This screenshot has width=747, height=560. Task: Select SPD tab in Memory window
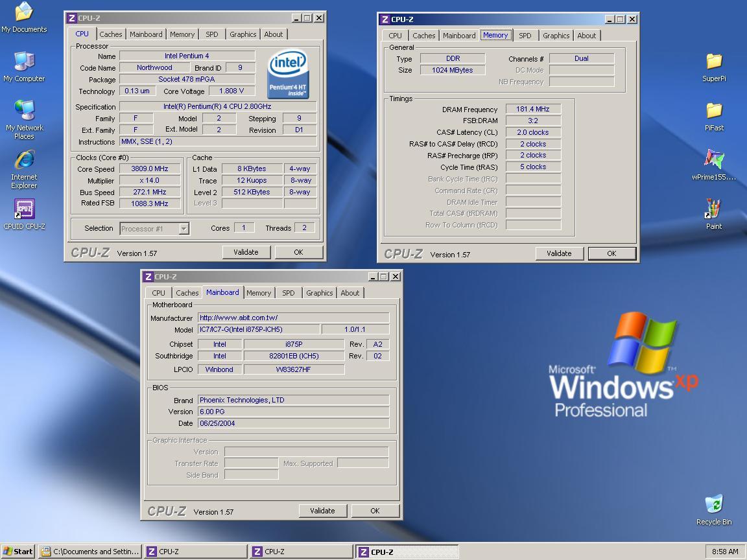click(525, 36)
